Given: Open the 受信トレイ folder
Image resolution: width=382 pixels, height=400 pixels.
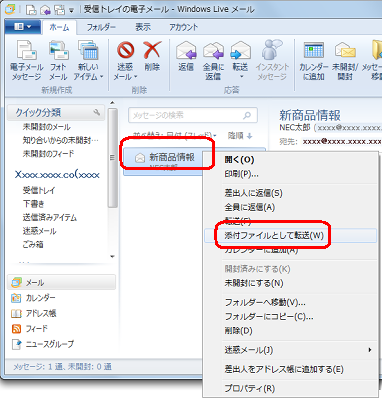Looking at the screenshot, I should pos(39,190).
